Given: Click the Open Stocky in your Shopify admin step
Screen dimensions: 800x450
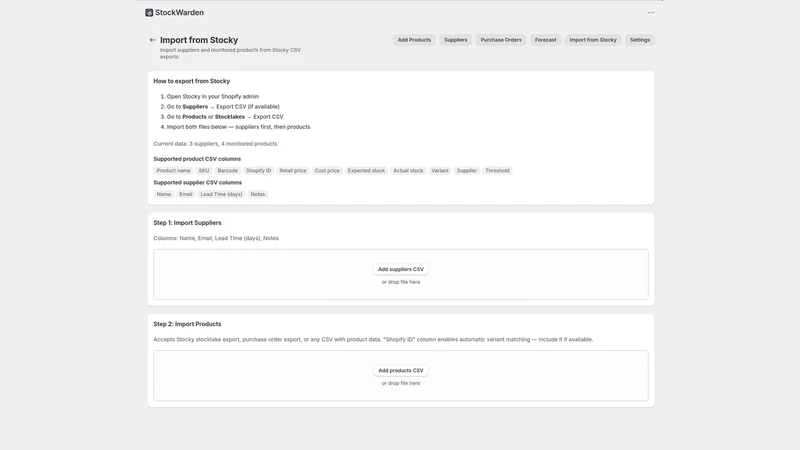Looking at the screenshot, I should pyautogui.click(x=213, y=96).
